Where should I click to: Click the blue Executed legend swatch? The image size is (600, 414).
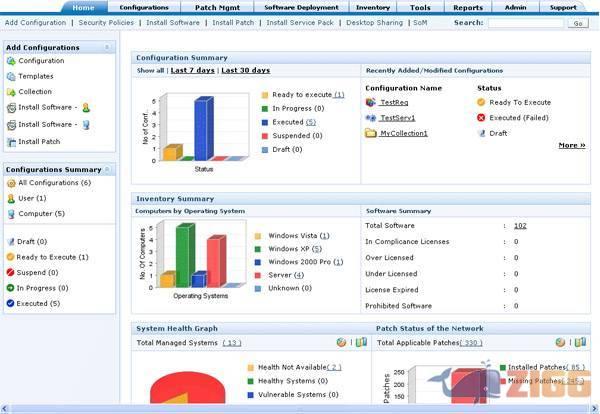264,122
